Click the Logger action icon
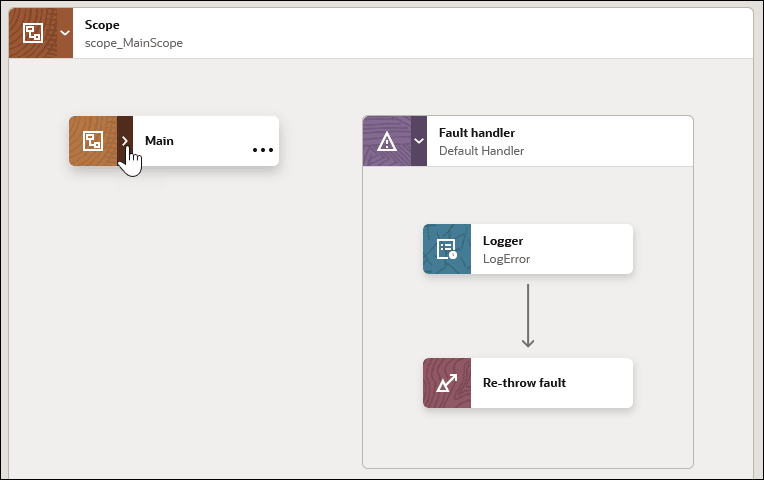Screen dimensions: 764x480 (x=447, y=249)
